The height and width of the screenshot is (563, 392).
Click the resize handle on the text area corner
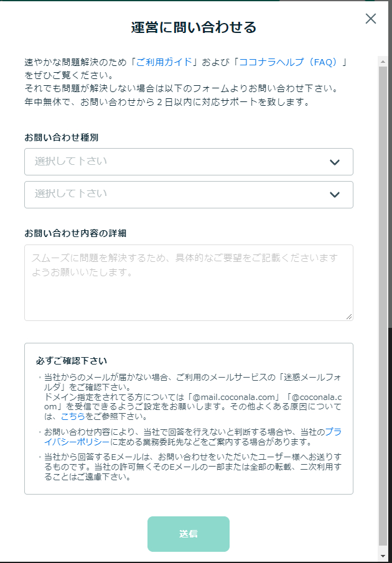(x=349, y=317)
